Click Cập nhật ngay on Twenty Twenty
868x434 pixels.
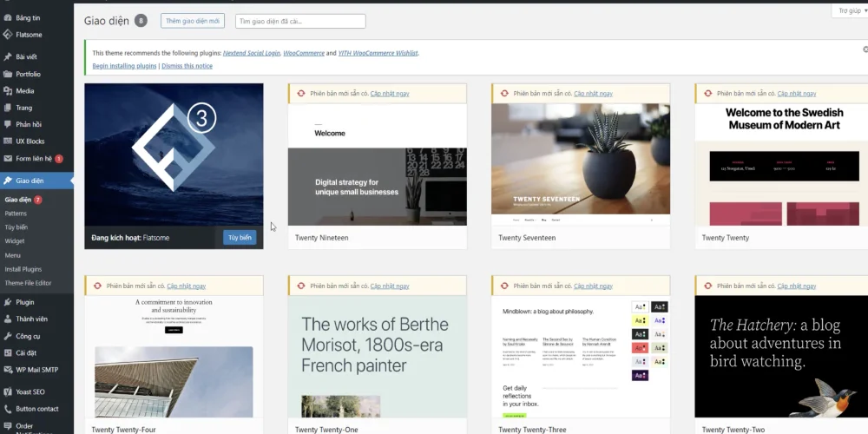[797, 94]
